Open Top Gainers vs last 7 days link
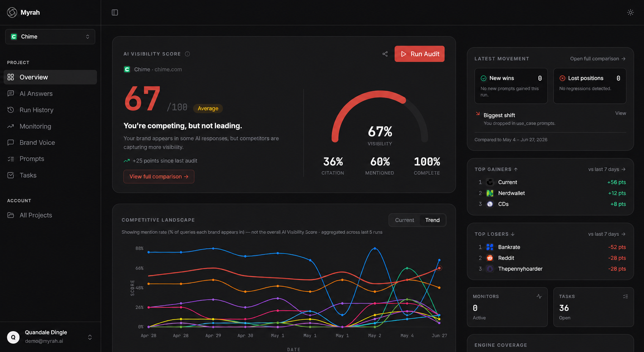This screenshot has width=644, height=352. (607, 169)
